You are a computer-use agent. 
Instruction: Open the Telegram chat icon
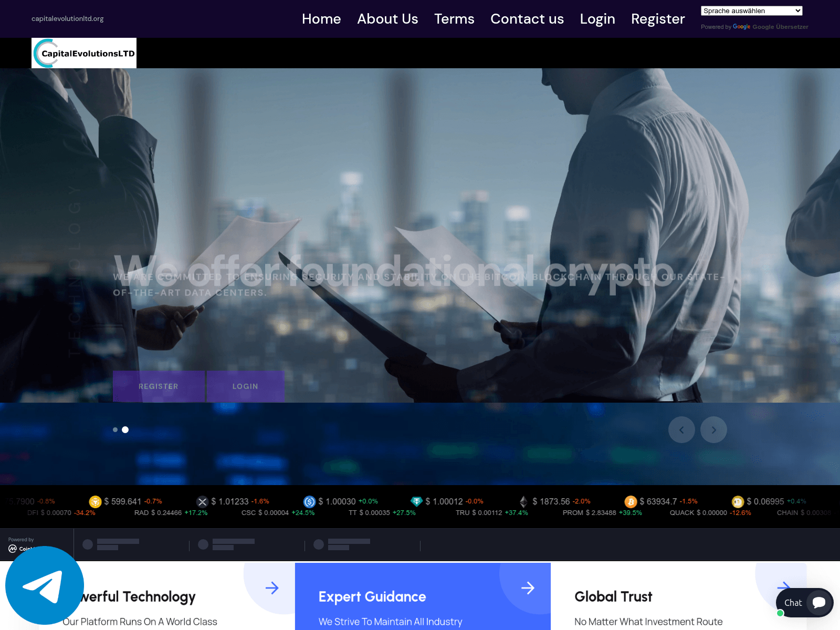pos(45,585)
